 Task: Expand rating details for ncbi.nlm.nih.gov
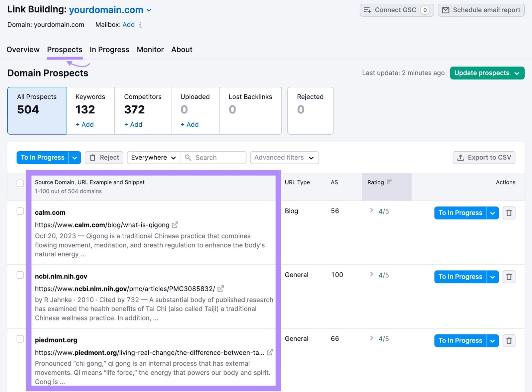coord(371,274)
